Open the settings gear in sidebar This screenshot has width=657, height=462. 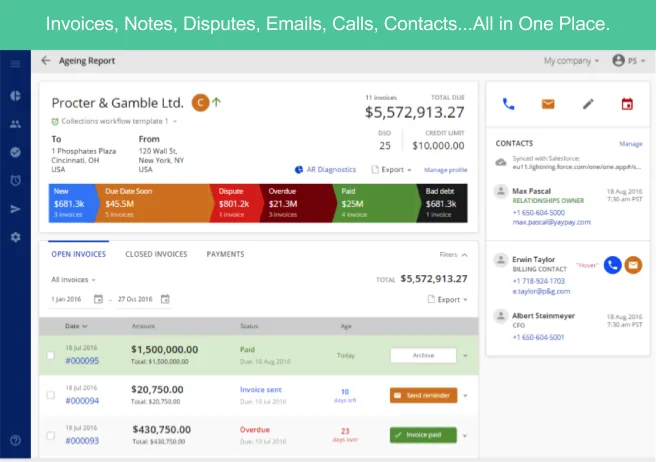click(x=16, y=237)
